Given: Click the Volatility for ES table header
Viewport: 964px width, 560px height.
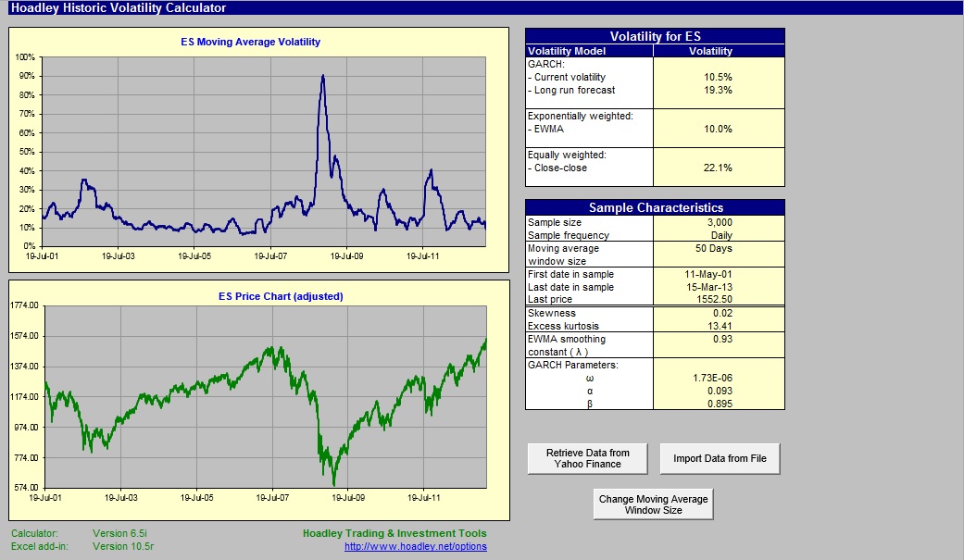Looking at the screenshot, I should (x=655, y=36).
